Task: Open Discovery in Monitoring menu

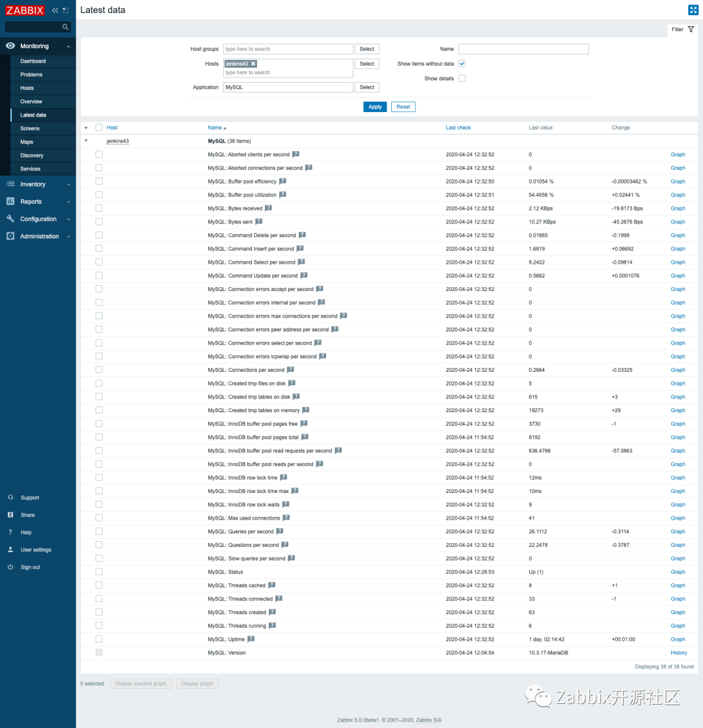Action: (x=31, y=155)
